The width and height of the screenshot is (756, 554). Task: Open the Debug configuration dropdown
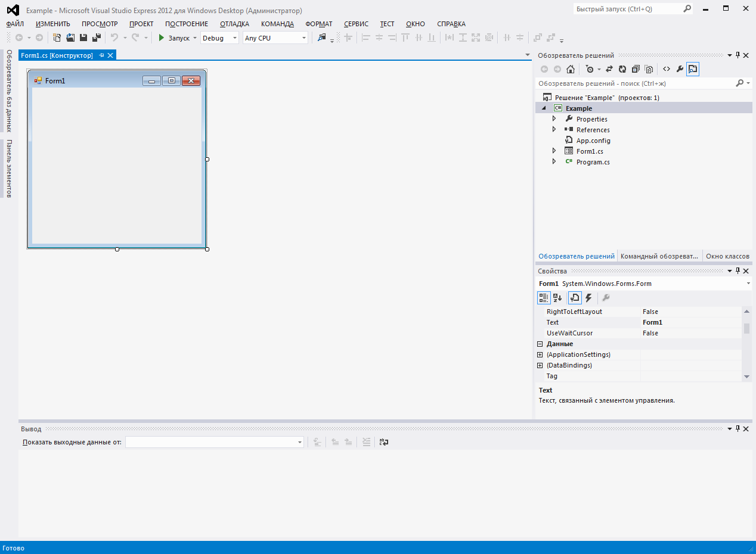pyautogui.click(x=219, y=38)
